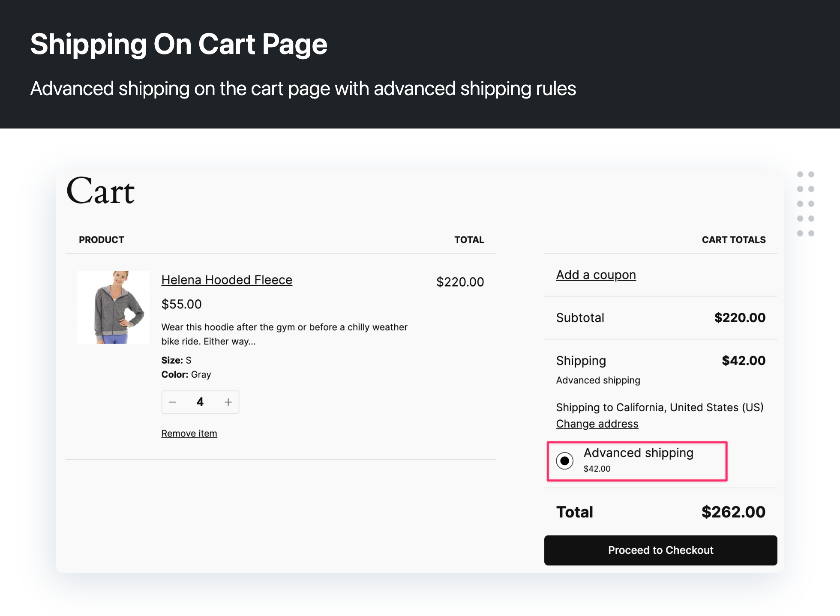Open the Helena Hooded Fleece product page
840x616 pixels.
point(227,280)
